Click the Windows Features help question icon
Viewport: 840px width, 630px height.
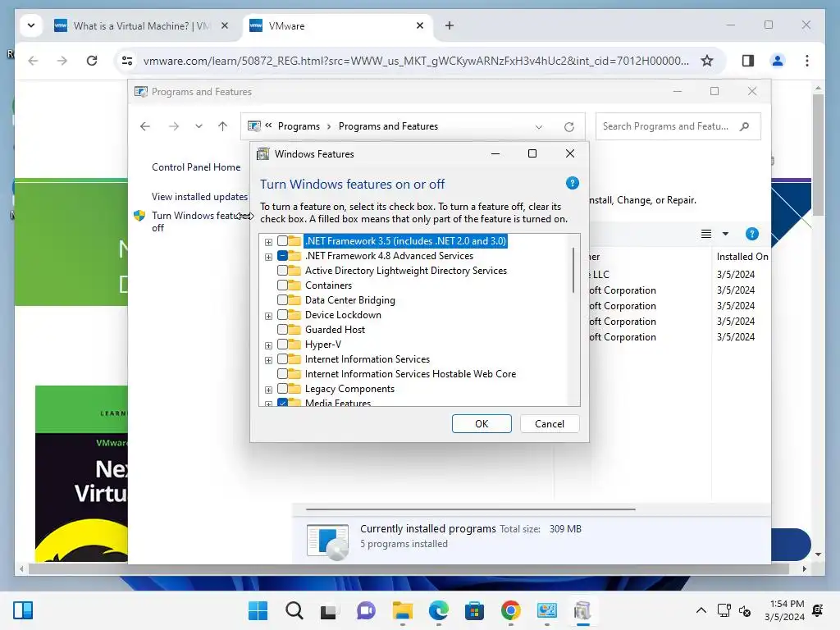pyautogui.click(x=572, y=183)
